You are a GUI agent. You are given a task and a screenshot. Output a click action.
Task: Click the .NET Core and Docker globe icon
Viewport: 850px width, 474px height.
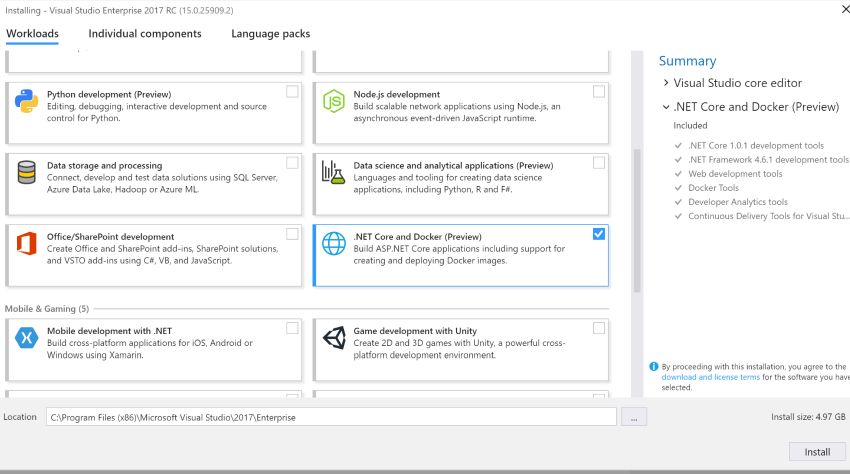tap(333, 243)
